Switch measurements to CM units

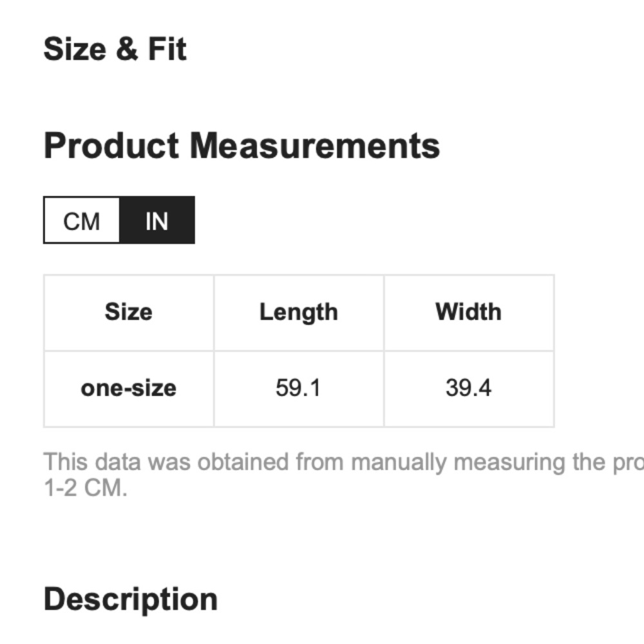click(x=82, y=220)
